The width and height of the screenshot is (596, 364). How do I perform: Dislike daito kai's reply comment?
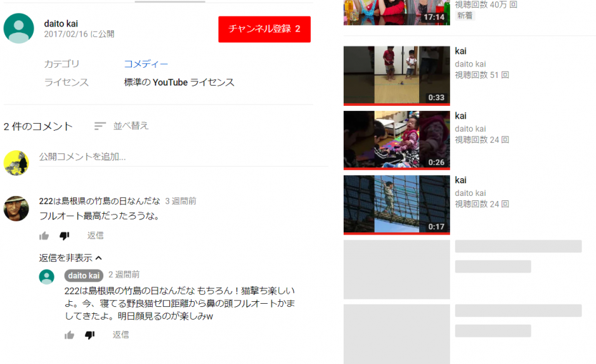(x=89, y=335)
